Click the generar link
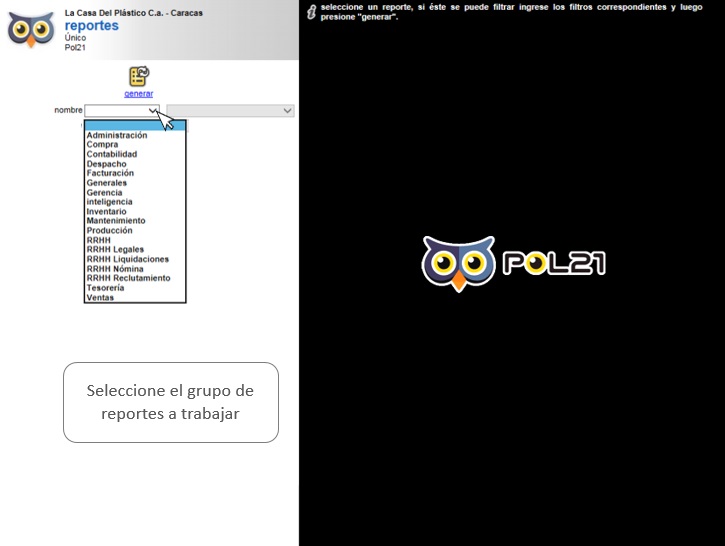 (139, 94)
